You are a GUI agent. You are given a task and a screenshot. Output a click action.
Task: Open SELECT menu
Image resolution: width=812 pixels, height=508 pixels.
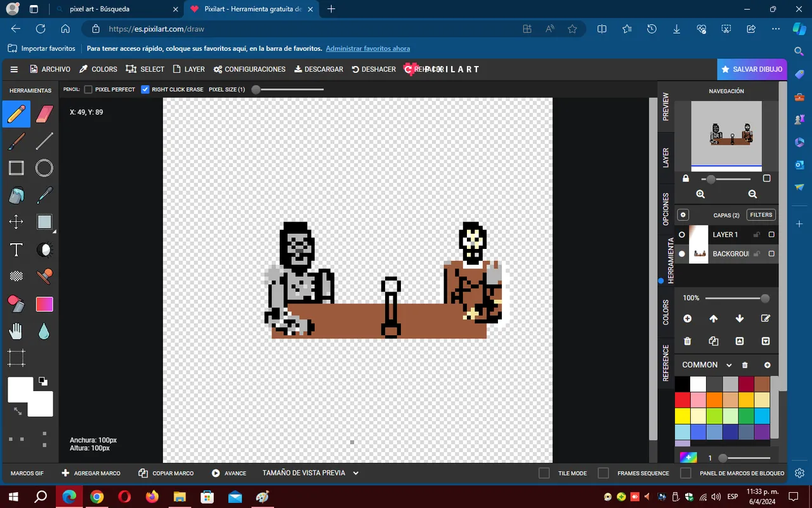[145, 69]
